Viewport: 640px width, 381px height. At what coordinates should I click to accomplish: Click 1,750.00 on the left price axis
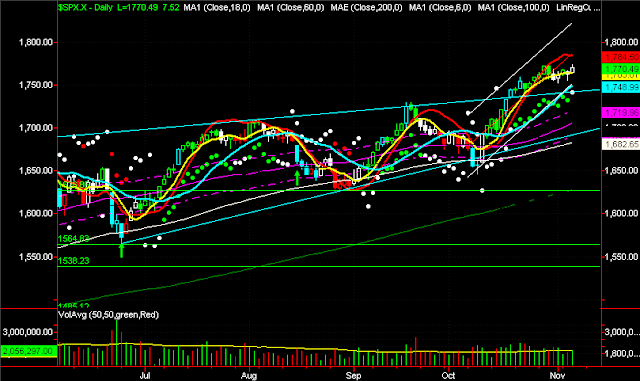click(36, 85)
